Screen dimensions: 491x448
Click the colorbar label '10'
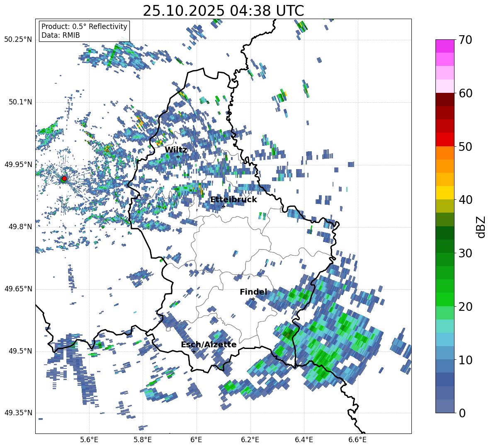click(465, 360)
